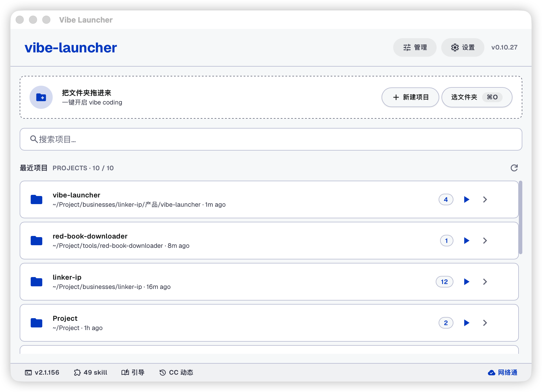
Task: Select the red-book-downloader project name
Action: pyautogui.click(x=90, y=236)
